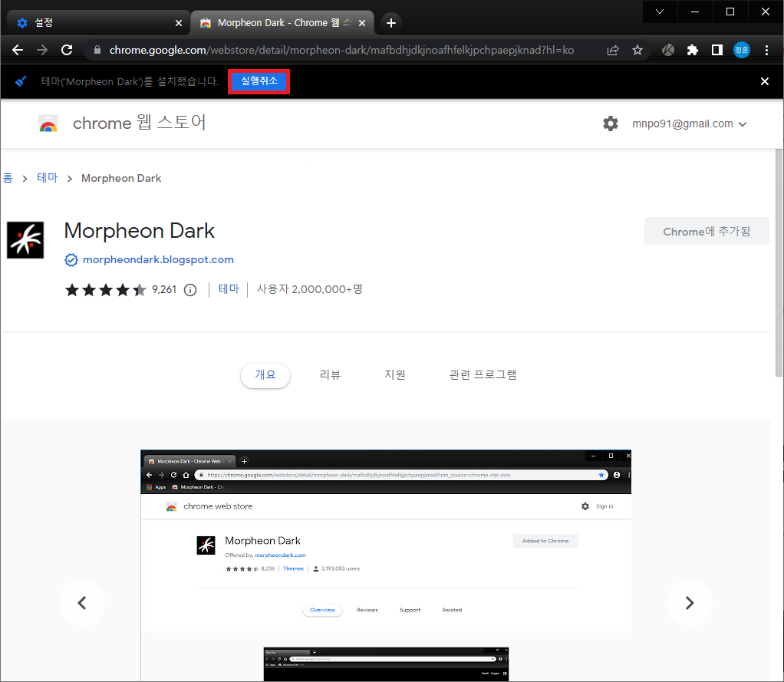Viewport: 784px width, 682px height.
Task: View site info via lock icon
Action: pyautogui.click(x=97, y=50)
